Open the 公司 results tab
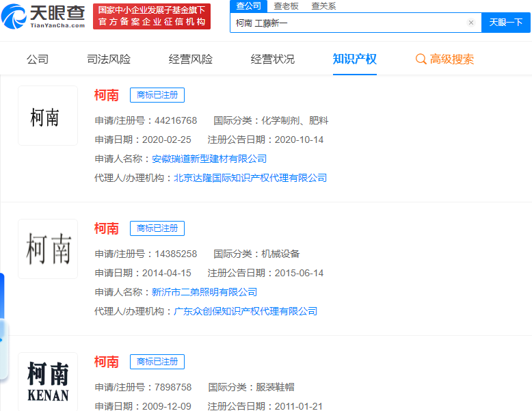 38,59
